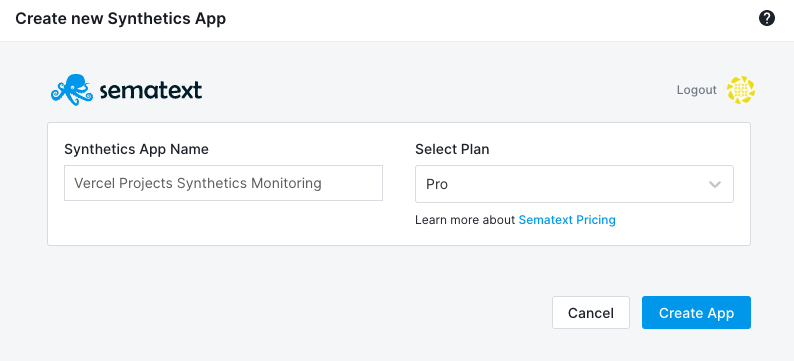Click the Select Plan label
The width and height of the screenshot is (794, 361).
(452, 149)
